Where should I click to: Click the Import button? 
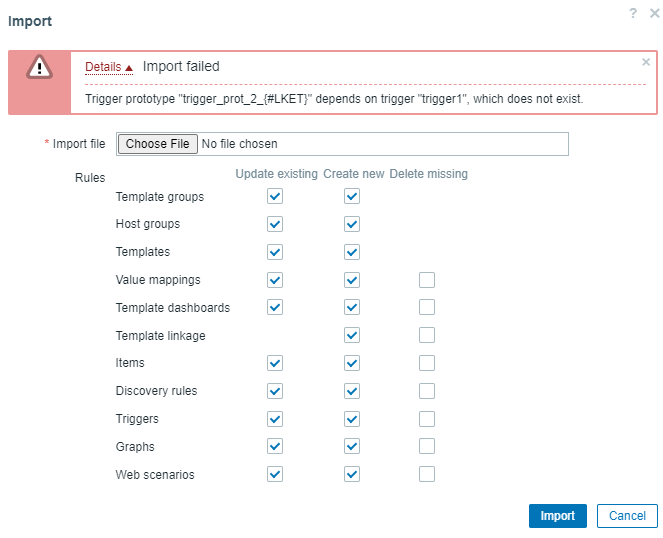point(557,516)
